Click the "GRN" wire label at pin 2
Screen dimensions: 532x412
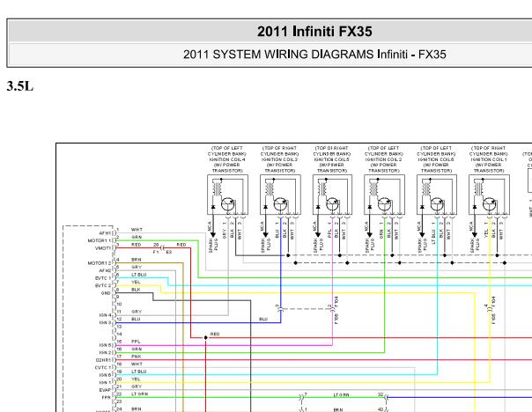click(137, 237)
